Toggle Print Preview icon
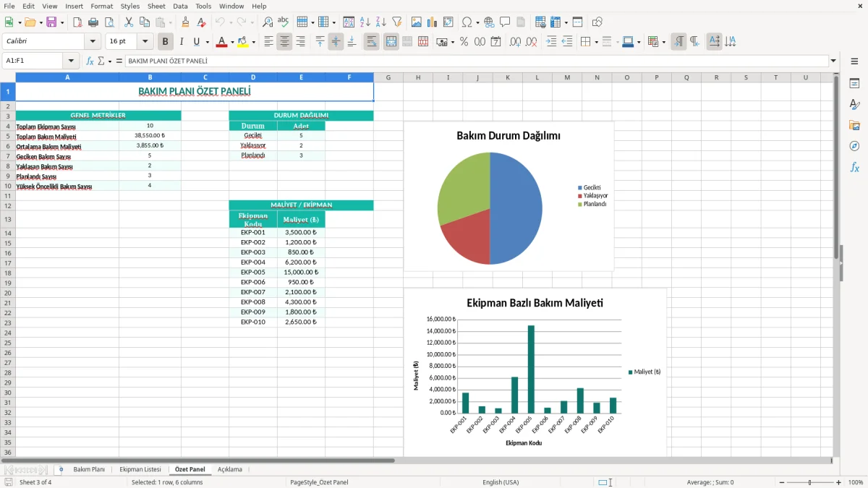Viewport: 868px width, 488px height. [109, 22]
